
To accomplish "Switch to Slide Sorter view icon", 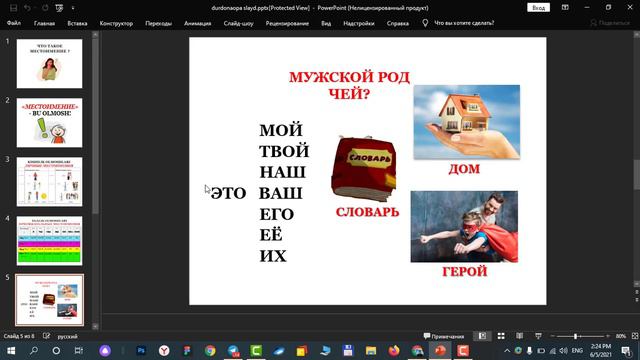I will tap(501, 336).
